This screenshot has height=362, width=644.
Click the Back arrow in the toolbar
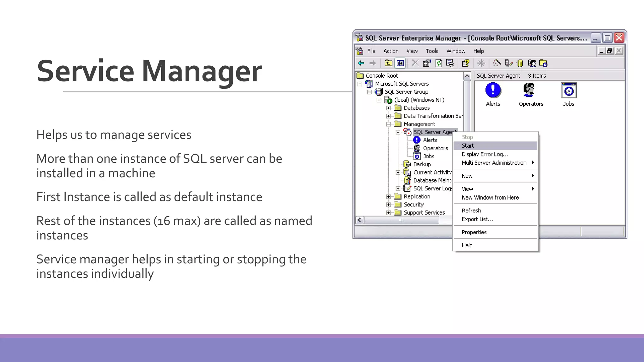pos(361,63)
